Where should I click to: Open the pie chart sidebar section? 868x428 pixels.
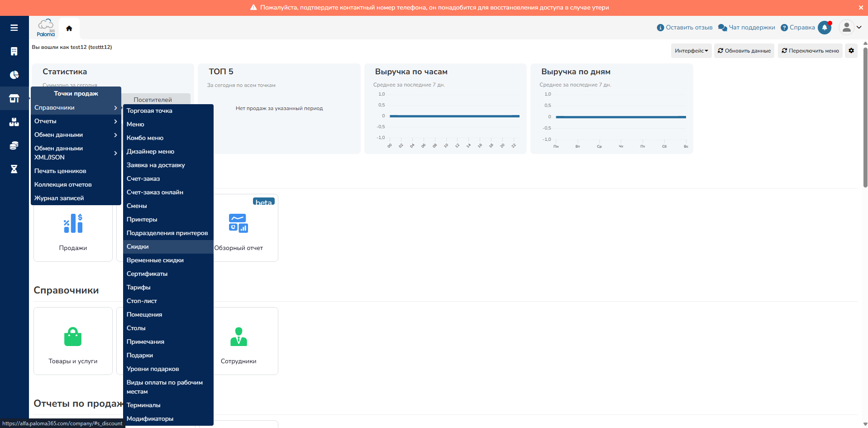tap(14, 75)
